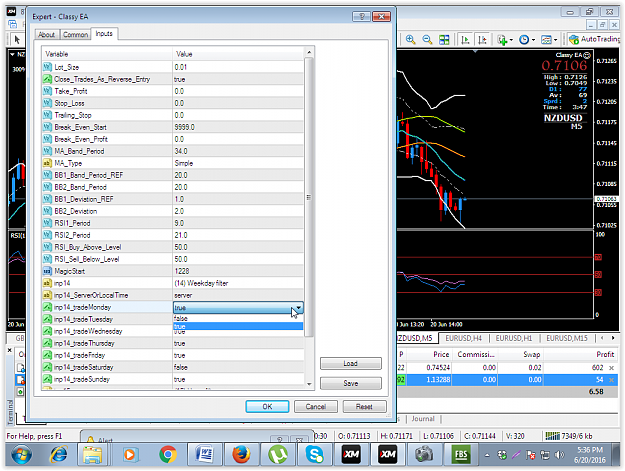
Task: Click the OK button
Action: (267, 406)
